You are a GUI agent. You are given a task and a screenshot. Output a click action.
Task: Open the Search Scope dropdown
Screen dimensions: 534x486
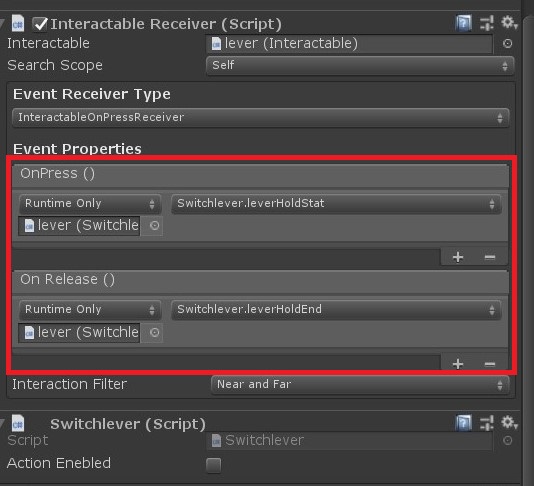pos(360,65)
